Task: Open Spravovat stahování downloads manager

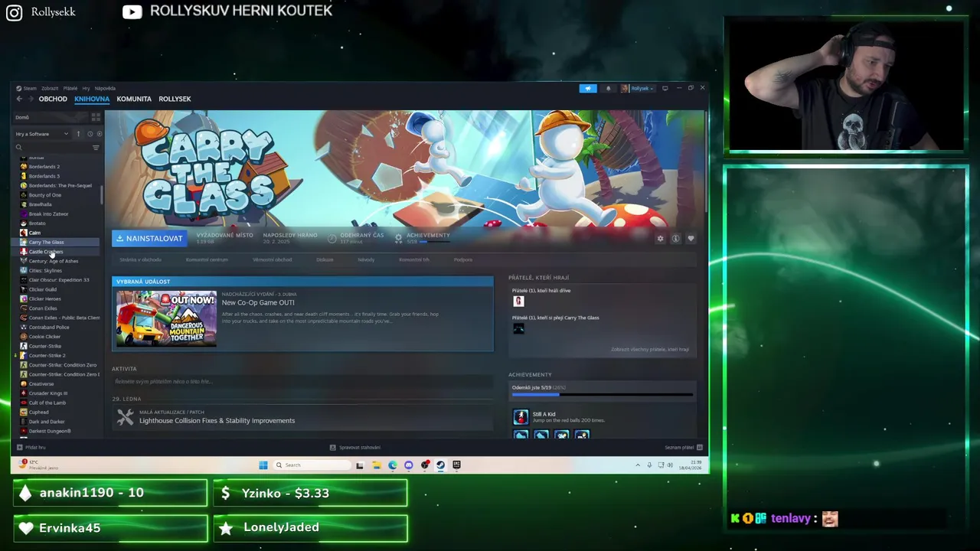Action: click(355, 447)
